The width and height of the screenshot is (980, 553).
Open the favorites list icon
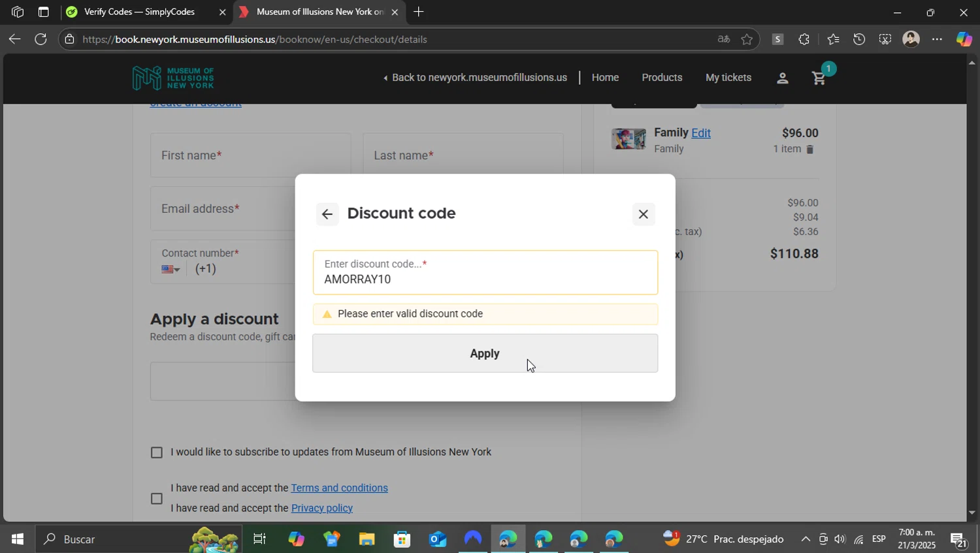tap(833, 39)
